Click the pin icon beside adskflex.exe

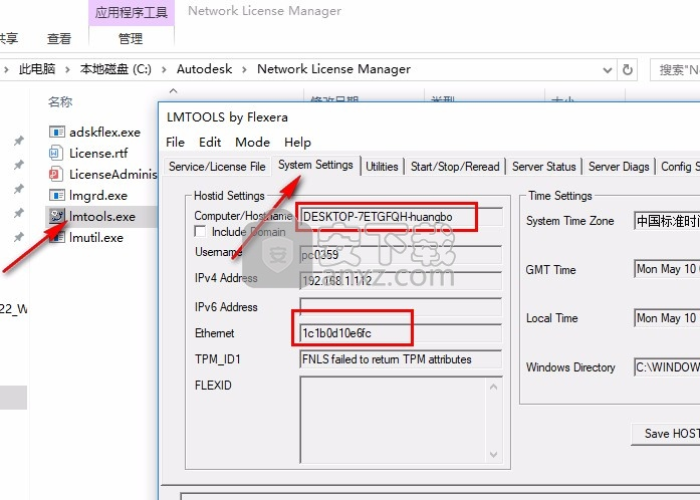[18, 141]
